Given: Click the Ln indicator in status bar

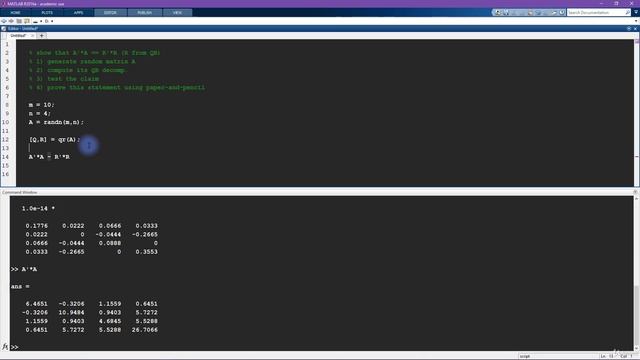Looking at the screenshot, I should [x=607, y=356].
